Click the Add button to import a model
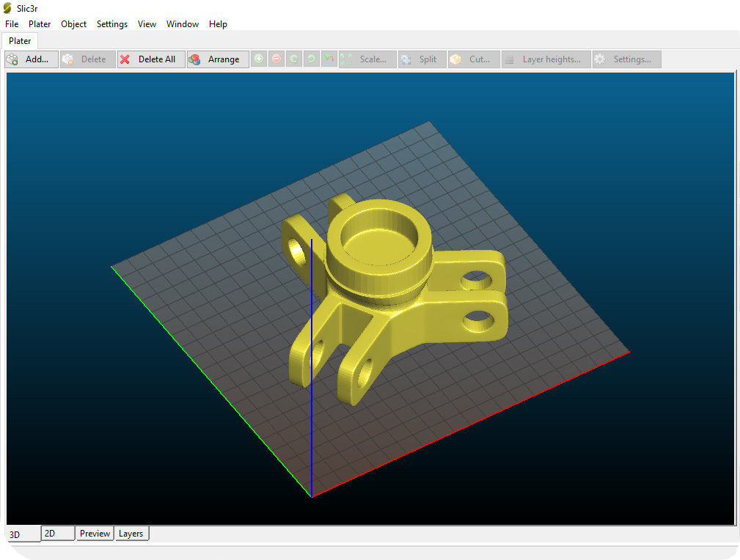740x560 pixels. click(31, 59)
